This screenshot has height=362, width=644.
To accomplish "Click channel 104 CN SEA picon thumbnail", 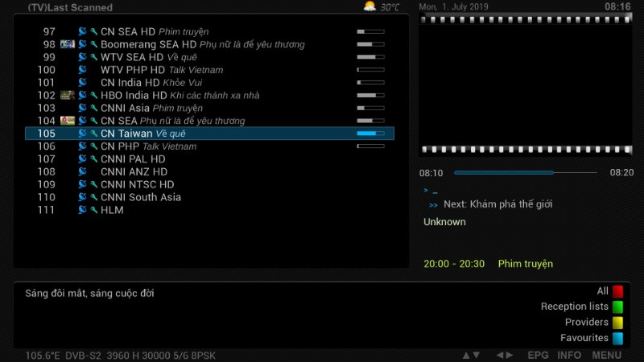I will click(68, 120).
